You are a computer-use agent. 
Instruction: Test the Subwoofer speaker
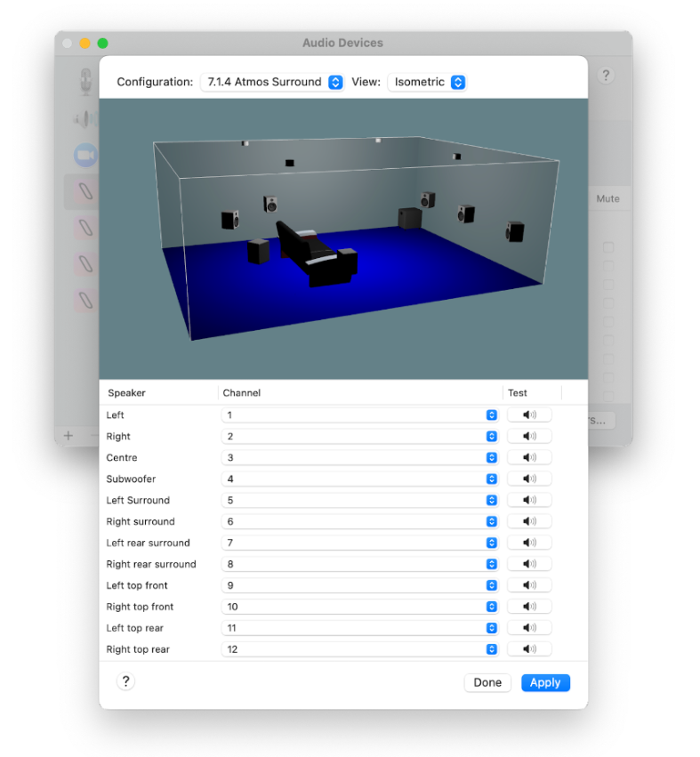tap(529, 479)
